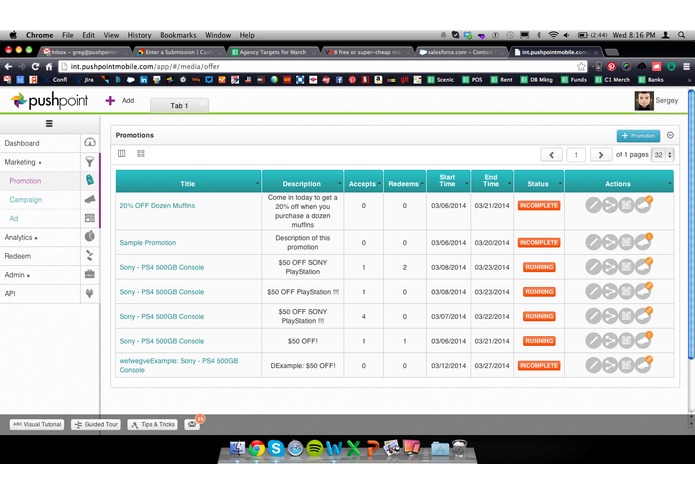
Task: Open wefwegveExample: Sony - PS4 promotion link
Action: point(179,365)
